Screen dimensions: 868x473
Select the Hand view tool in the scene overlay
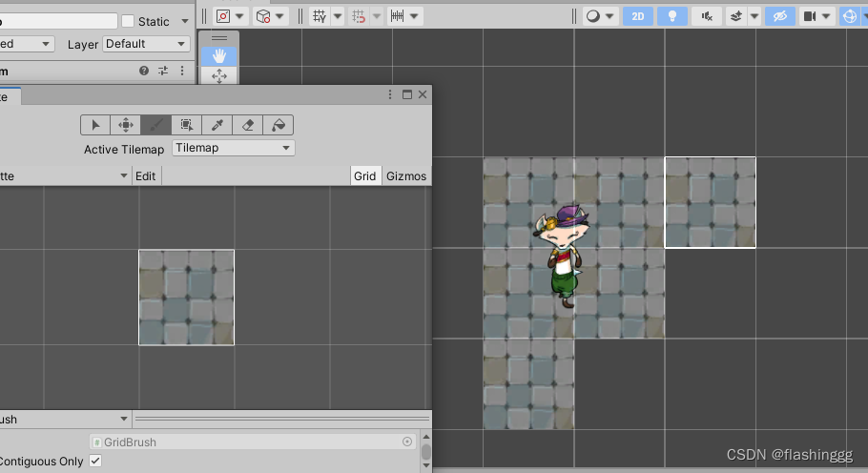click(219, 56)
